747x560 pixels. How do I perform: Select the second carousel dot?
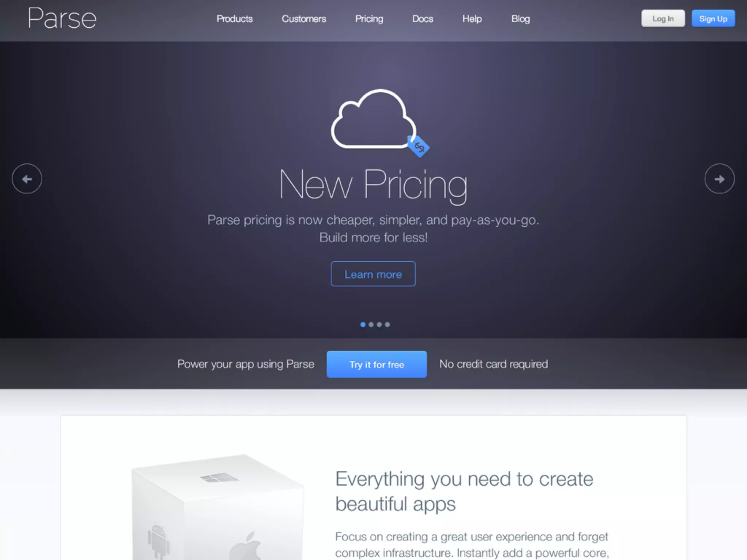click(x=371, y=324)
